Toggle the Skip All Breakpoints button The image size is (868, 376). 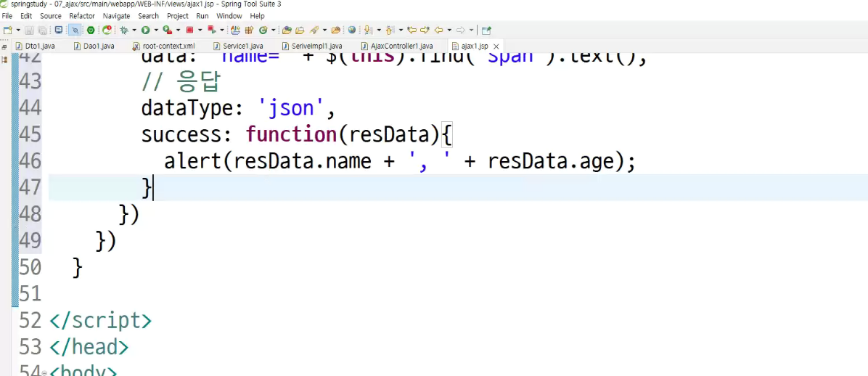(x=75, y=30)
